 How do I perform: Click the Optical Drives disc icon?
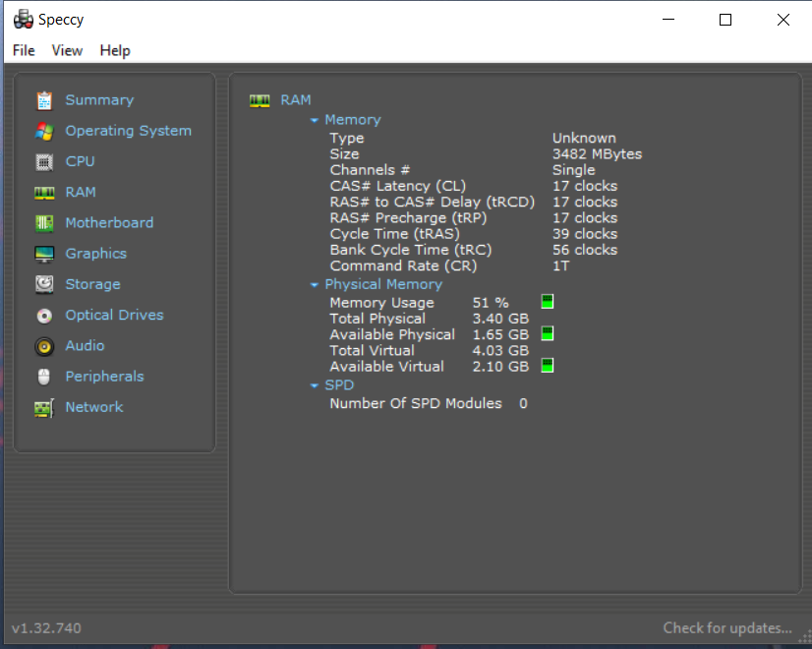click(x=44, y=316)
